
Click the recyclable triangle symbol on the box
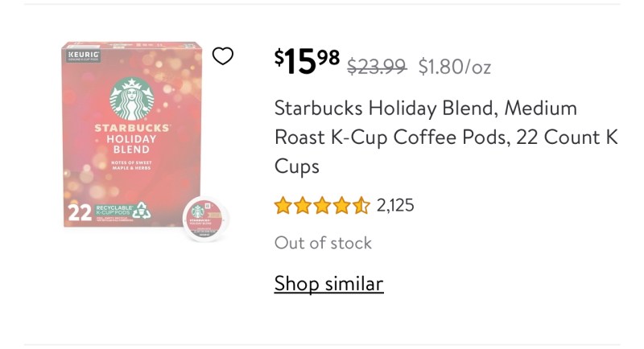click(142, 210)
